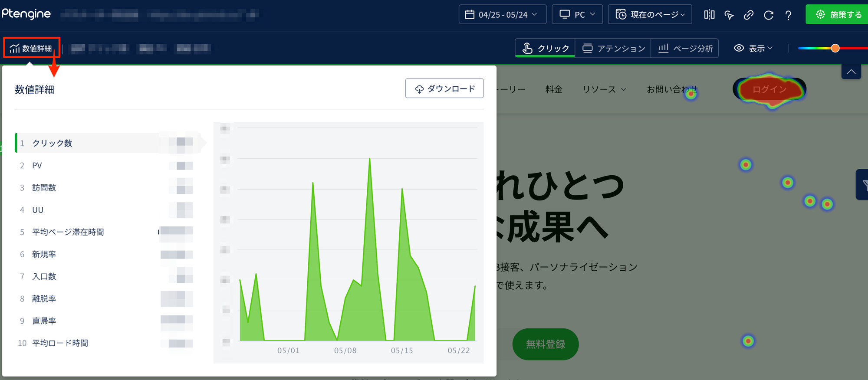
Task: Open the 表示 display options
Action: pyautogui.click(x=753, y=48)
